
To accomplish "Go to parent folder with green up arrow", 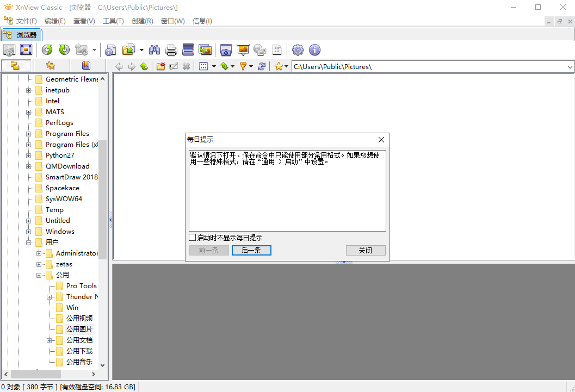I will [x=144, y=66].
